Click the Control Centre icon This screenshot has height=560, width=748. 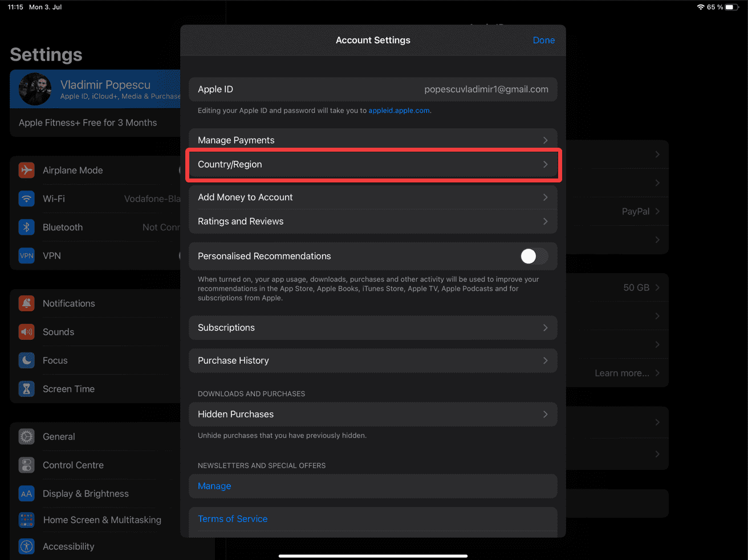click(26, 465)
